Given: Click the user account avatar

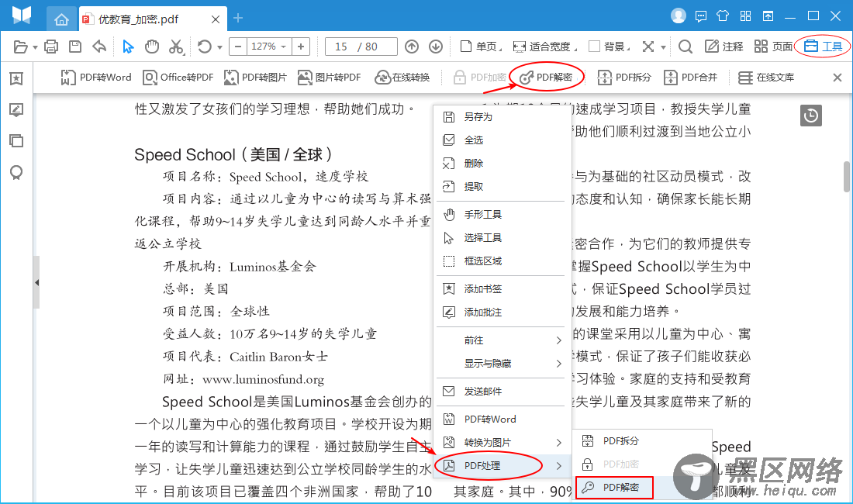Looking at the screenshot, I should click(678, 16).
